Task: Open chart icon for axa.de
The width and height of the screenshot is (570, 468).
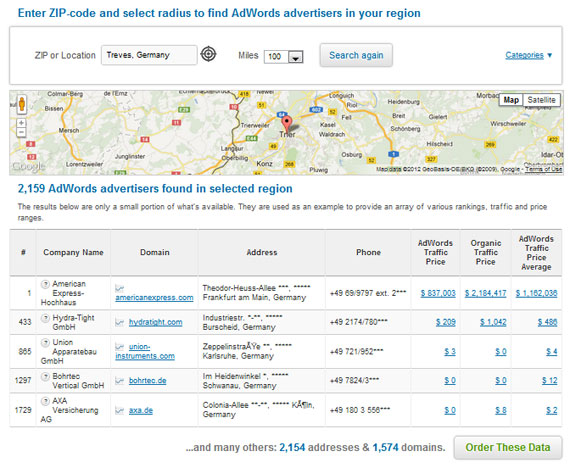Action: pyautogui.click(x=119, y=411)
